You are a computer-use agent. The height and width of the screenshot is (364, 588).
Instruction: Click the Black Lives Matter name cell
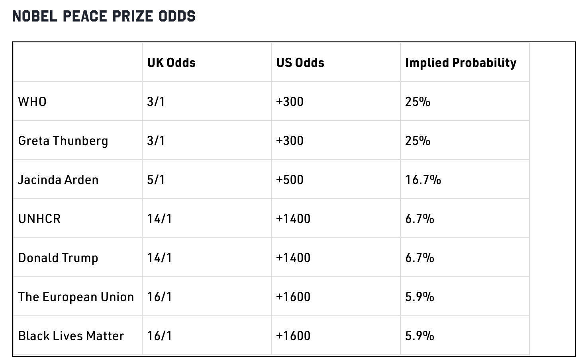71,336
